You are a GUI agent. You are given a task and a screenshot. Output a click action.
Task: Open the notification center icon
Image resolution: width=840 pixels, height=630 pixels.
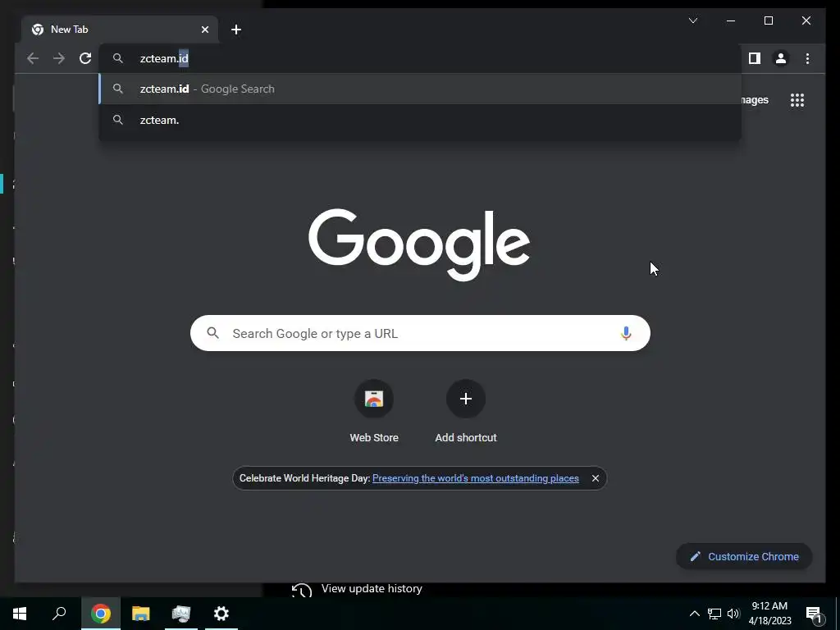click(x=814, y=614)
